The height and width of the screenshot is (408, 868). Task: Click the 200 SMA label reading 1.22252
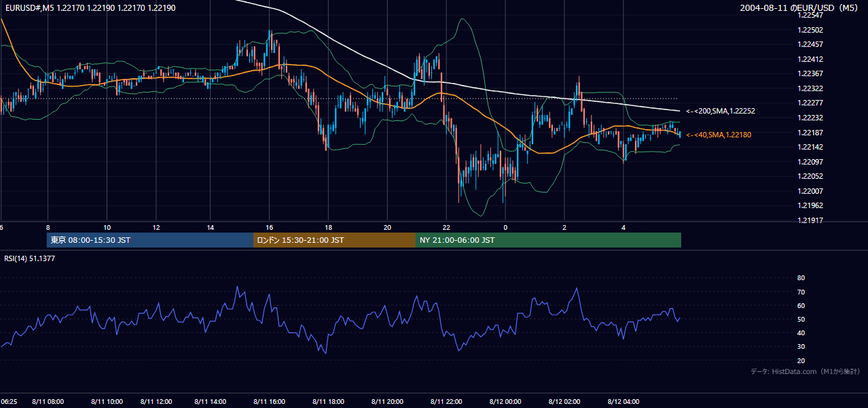[x=720, y=111]
